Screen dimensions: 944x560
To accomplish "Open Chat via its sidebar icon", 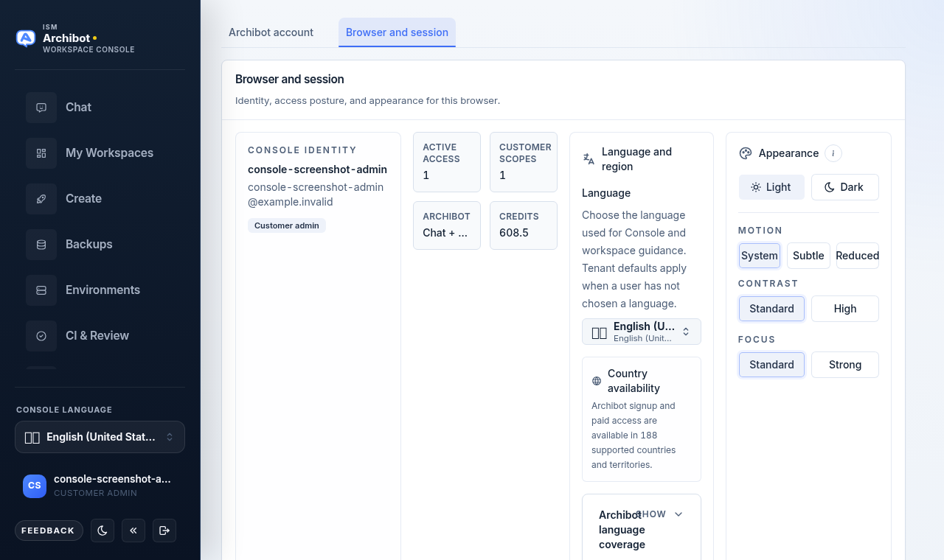I will pyautogui.click(x=41, y=108).
